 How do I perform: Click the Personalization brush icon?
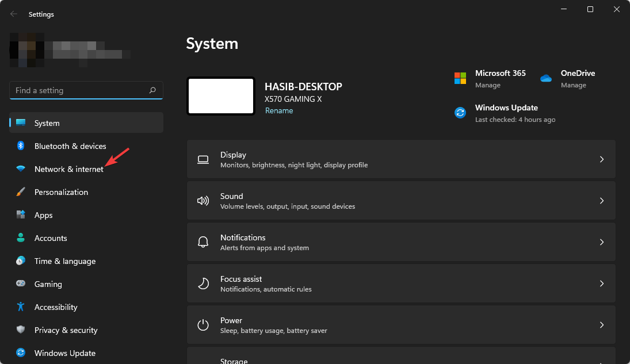[21, 192]
